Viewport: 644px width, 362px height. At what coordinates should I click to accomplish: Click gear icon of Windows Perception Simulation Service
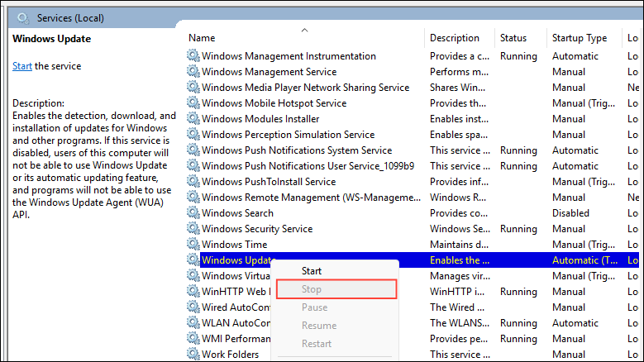tap(193, 134)
